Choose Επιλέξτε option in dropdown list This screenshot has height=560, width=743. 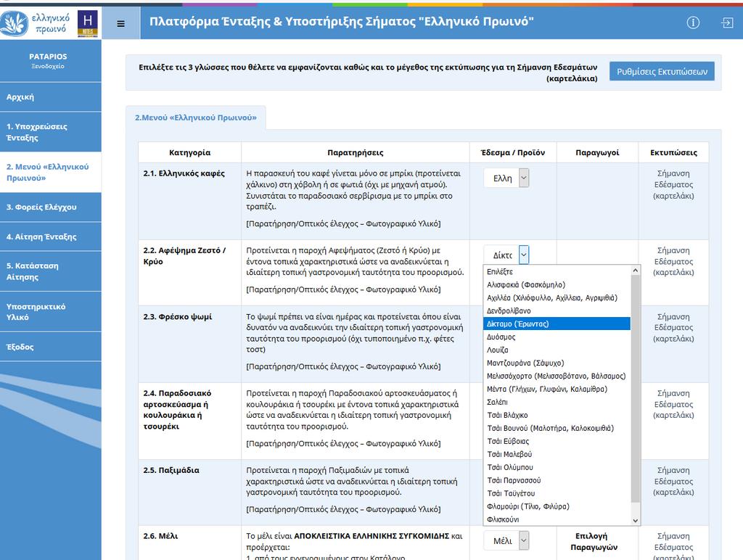(x=557, y=271)
